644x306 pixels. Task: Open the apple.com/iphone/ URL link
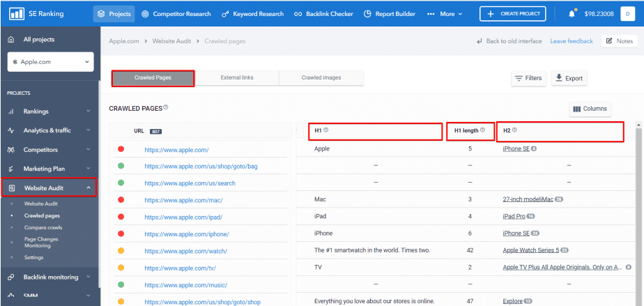click(187, 234)
